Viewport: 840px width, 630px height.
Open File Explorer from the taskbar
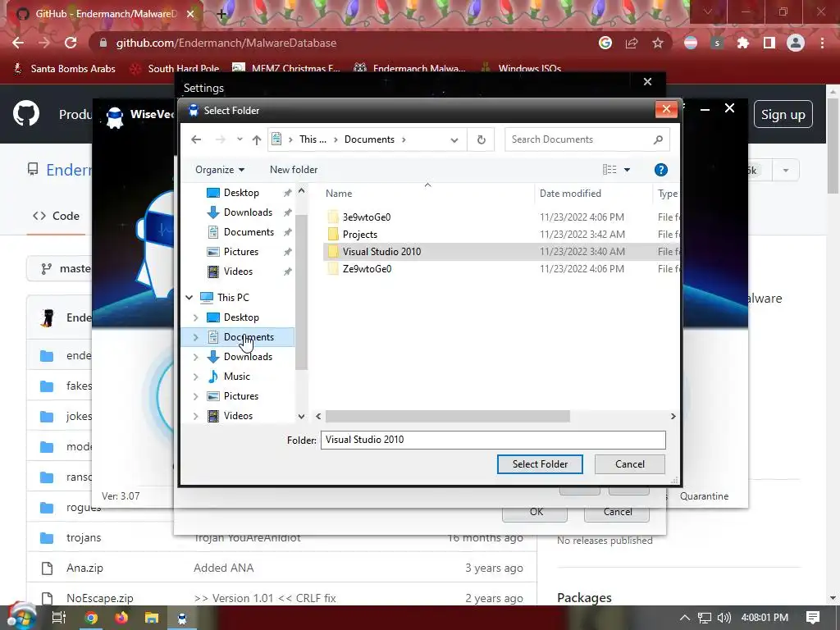coord(152,619)
